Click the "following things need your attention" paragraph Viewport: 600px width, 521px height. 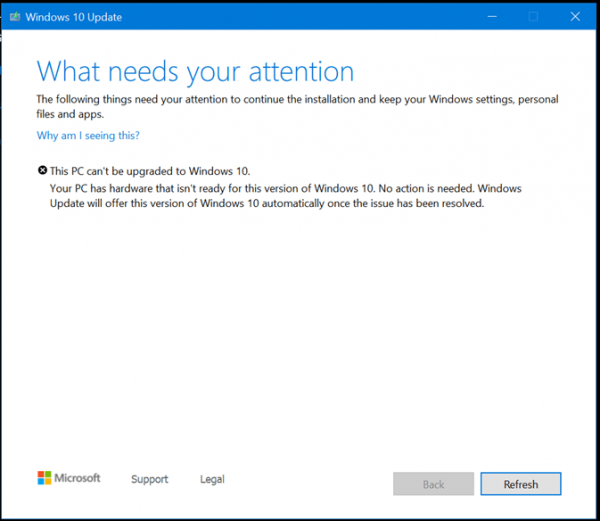(297, 106)
